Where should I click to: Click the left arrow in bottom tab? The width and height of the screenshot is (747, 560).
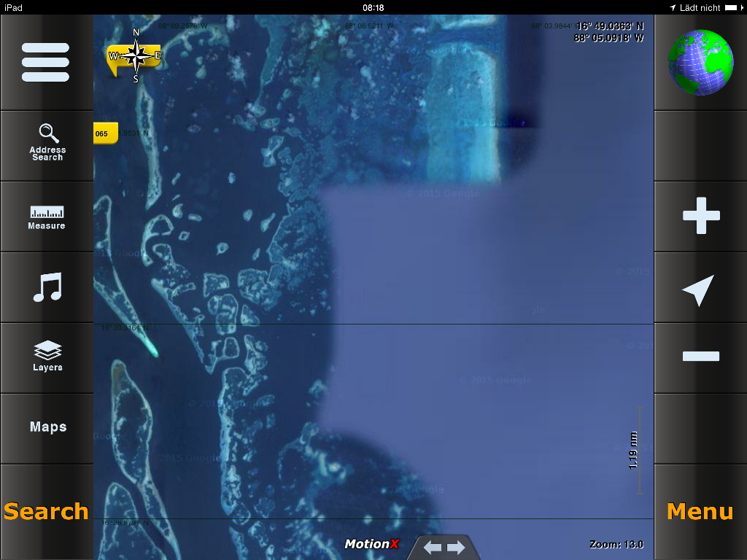point(432,548)
